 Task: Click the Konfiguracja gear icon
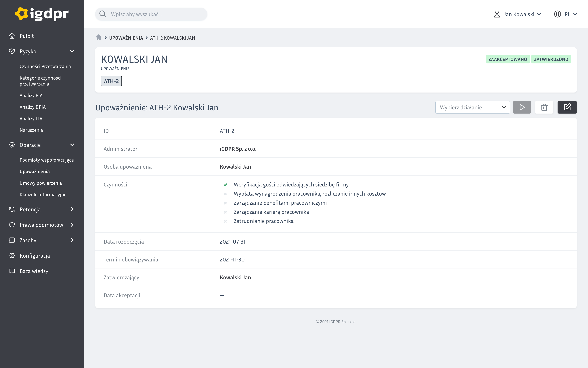click(12, 255)
